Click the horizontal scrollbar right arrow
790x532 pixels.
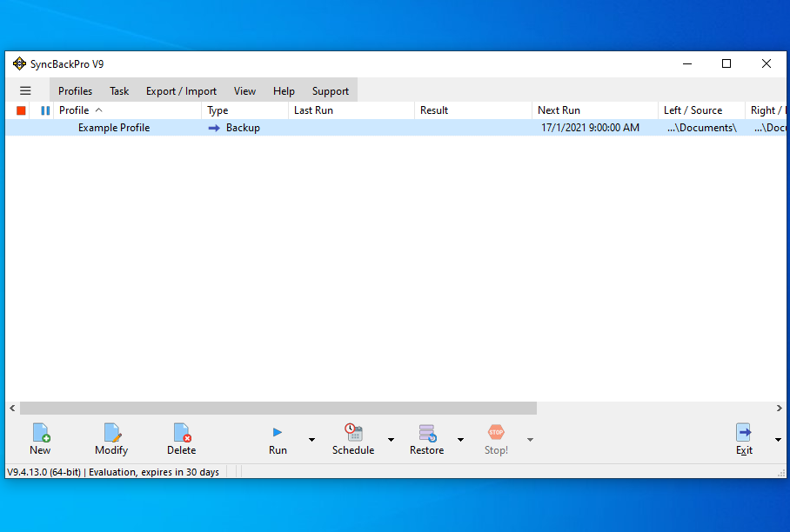pyautogui.click(x=780, y=409)
